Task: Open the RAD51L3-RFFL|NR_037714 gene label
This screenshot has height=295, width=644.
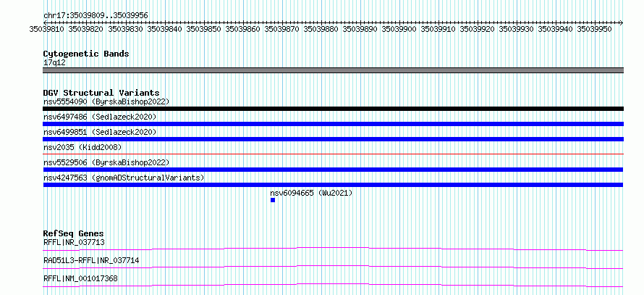Action: pos(91,260)
